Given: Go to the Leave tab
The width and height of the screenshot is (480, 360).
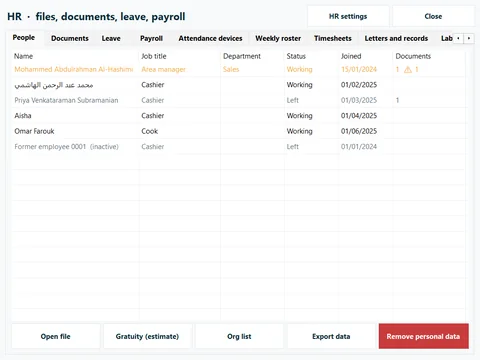Looking at the screenshot, I should tap(111, 38).
